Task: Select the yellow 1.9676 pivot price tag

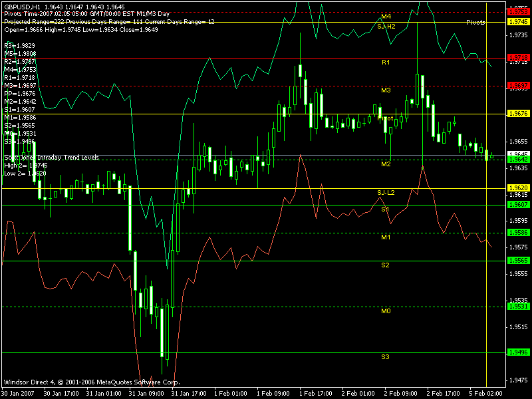Action: [517, 114]
